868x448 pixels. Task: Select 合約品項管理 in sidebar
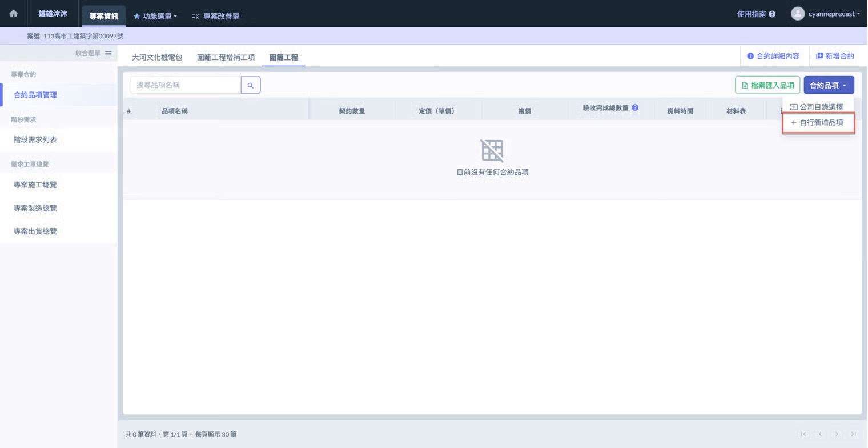pyautogui.click(x=58, y=95)
